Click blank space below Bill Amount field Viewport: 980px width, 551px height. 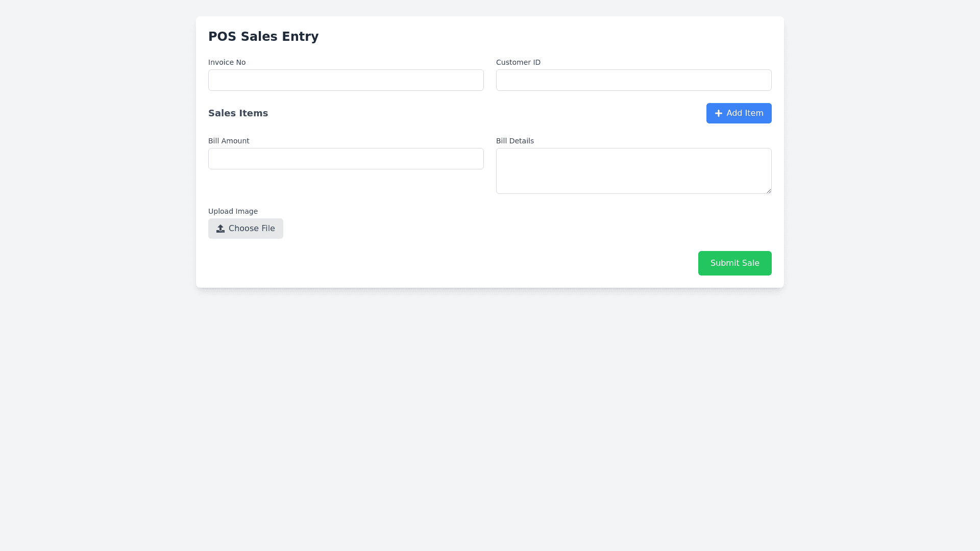click(x=346, y=185)
